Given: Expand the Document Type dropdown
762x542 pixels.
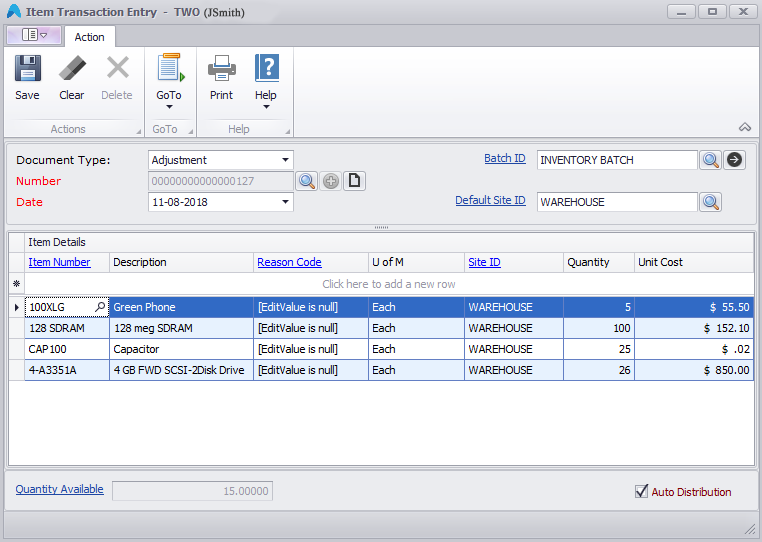Looking at the screenshot, I should coord(285,160).
